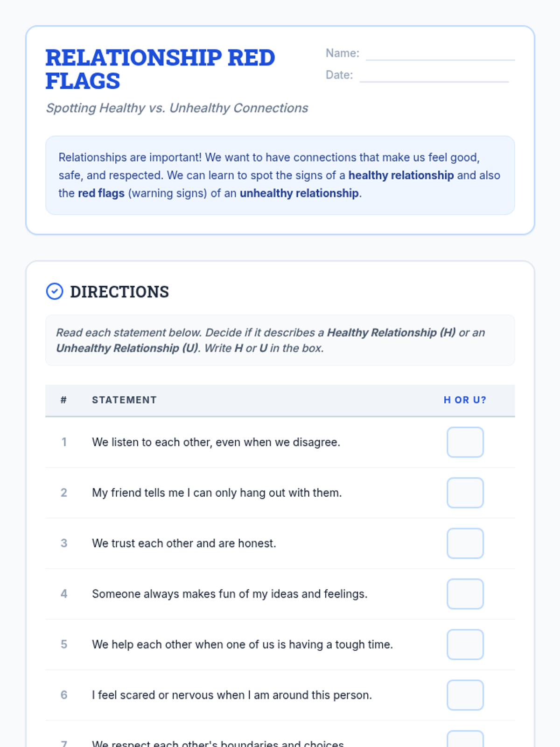This screenshot has height=747, width=560.
Task: Click the Directions check-circle icon
Action: pyautogui.click(x=55, y=291)
